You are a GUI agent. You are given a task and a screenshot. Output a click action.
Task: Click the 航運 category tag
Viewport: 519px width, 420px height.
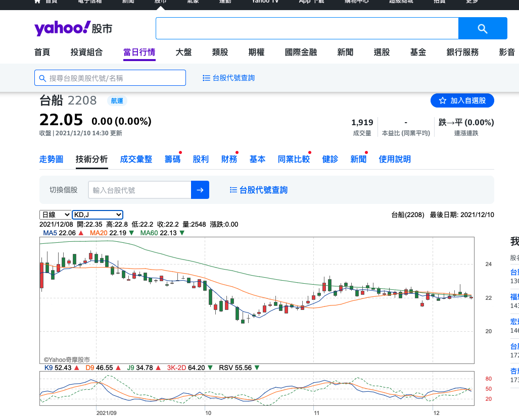tap(117, 101)
